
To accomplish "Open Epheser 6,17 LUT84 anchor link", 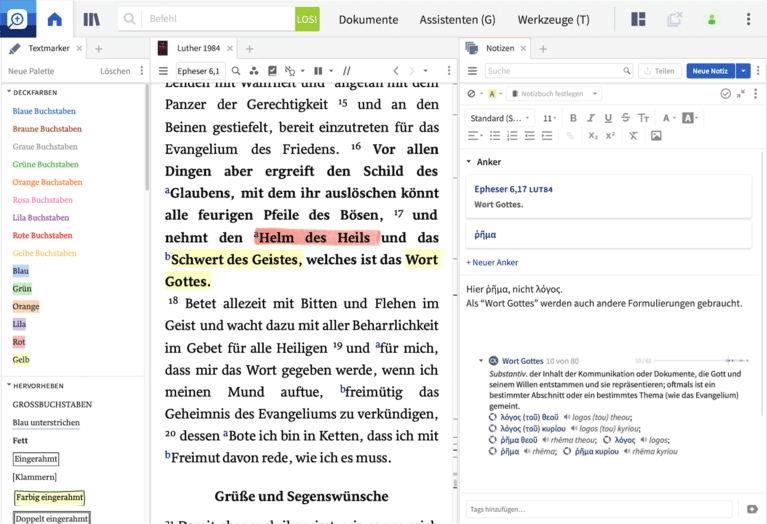I will pos(513,189).
